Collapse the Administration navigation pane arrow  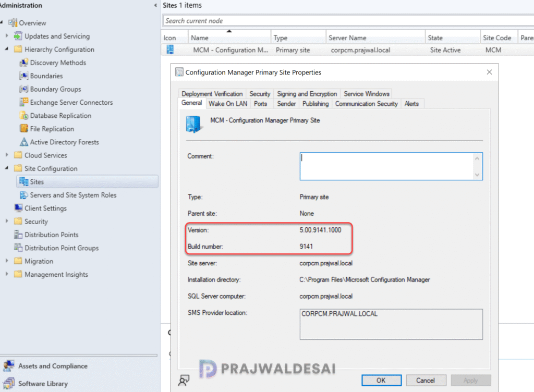tap(155, 5)
